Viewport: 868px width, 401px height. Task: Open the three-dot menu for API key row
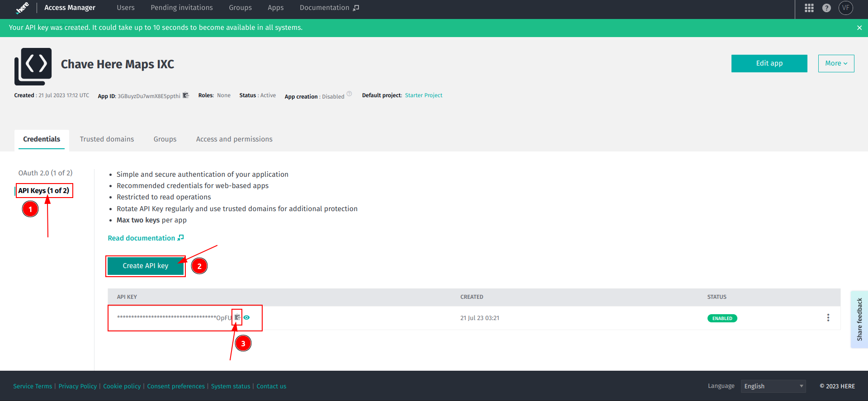828,318
